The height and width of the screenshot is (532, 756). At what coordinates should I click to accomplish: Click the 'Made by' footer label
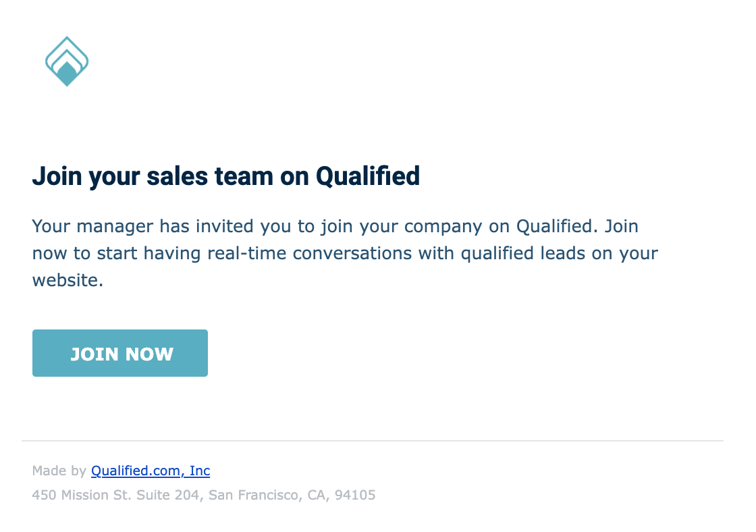(59, 471)
